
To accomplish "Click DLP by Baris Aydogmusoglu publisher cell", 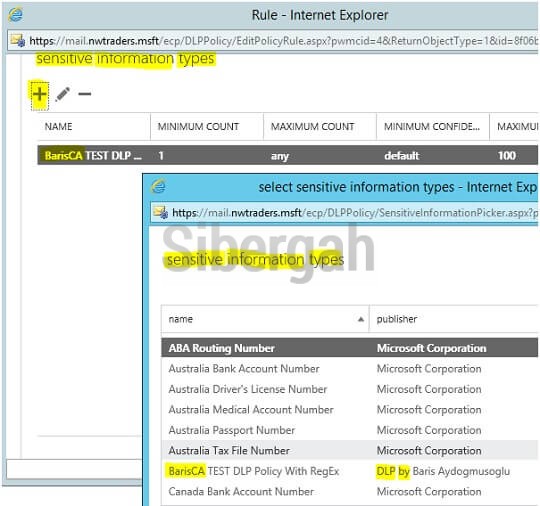I will pyautogui.click(x=443, y=471).
